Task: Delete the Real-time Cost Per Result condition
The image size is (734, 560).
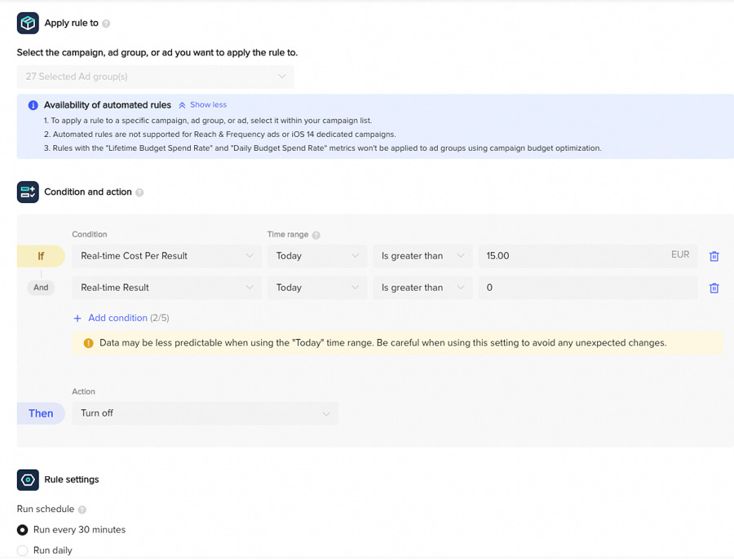Action: [714, 256]
